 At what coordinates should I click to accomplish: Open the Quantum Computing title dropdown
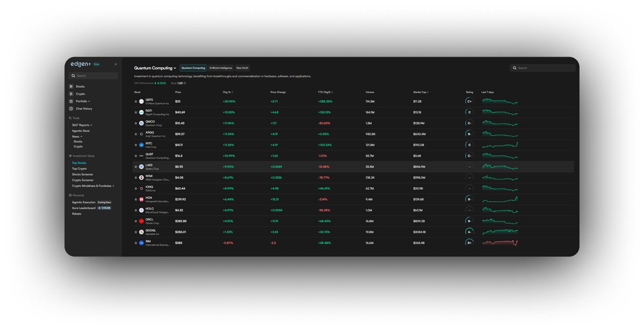[155, 68]
